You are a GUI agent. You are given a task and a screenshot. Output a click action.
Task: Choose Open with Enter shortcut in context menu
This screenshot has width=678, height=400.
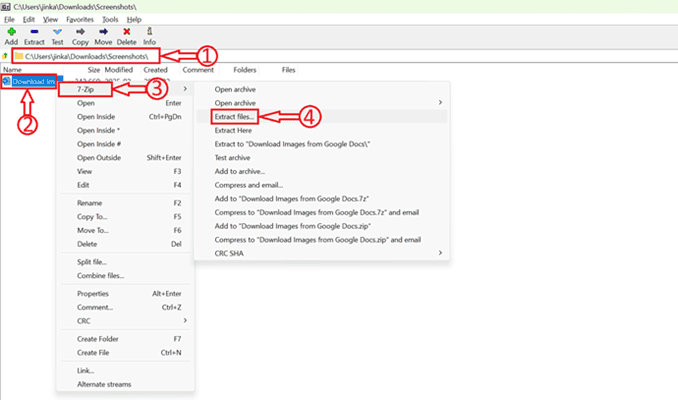pyautogui.click(x=125, y=103)
